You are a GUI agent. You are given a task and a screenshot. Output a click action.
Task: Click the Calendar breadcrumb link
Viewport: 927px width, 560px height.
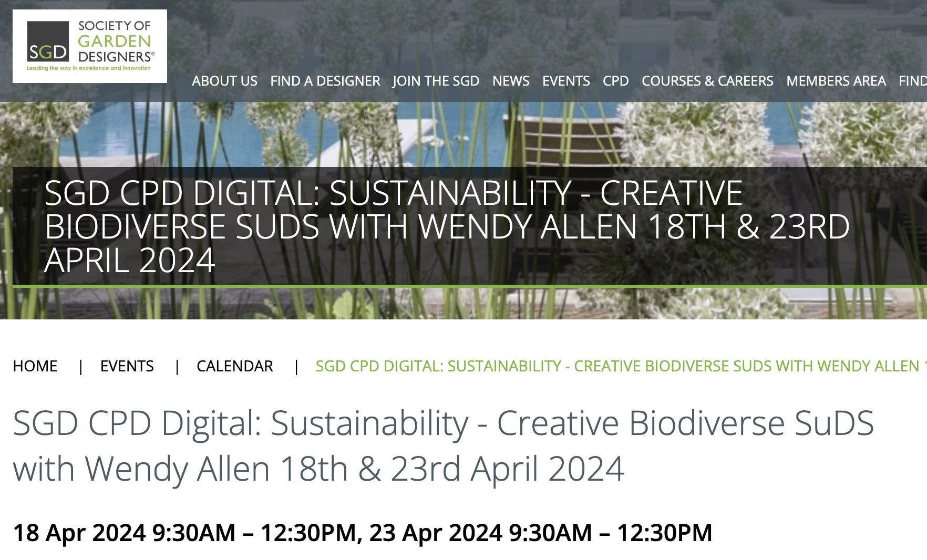(x=235, y=366)
